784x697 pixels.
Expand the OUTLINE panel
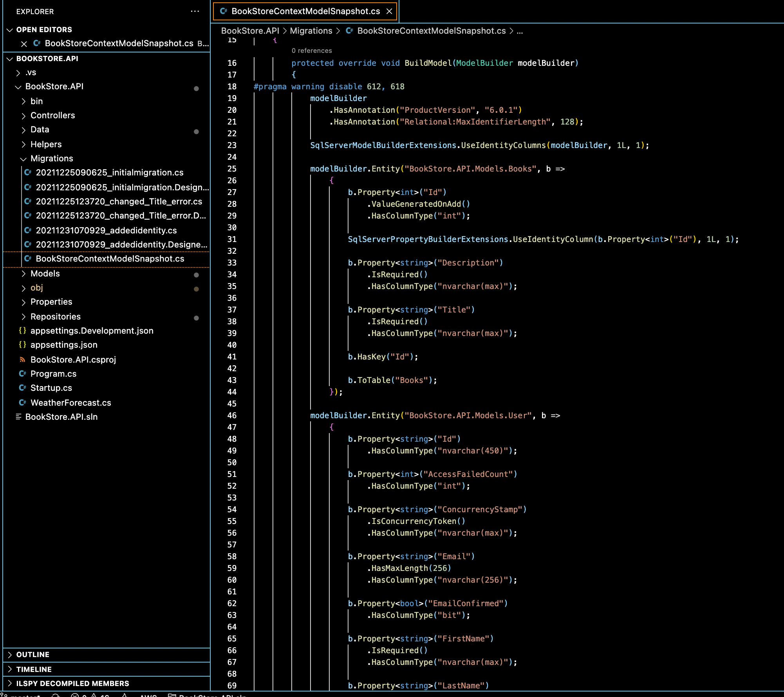pyautogui.click(x=10, y=655)
